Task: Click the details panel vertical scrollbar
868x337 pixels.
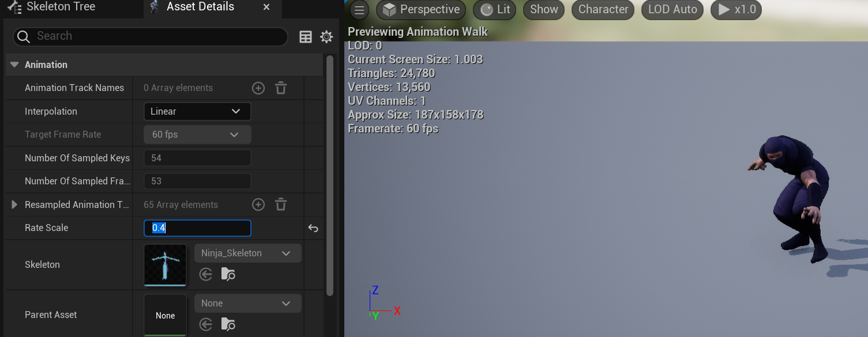Action: pos(330,175)
